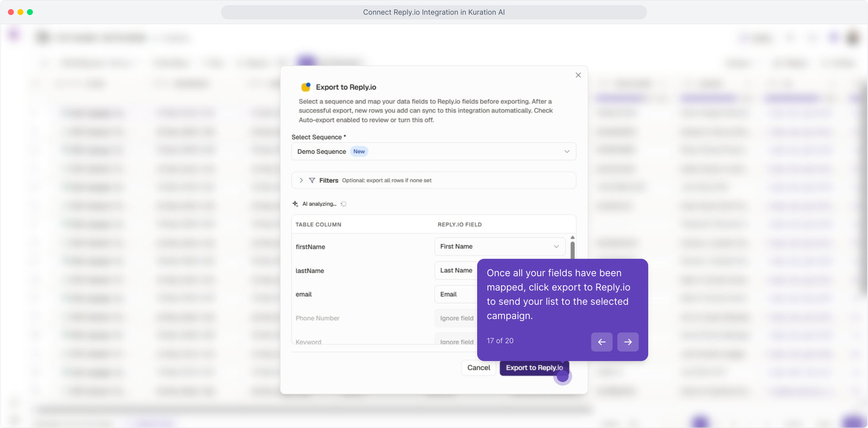
Task: Click the New badge beside Demo Sequence
Action: click(359, 151)
